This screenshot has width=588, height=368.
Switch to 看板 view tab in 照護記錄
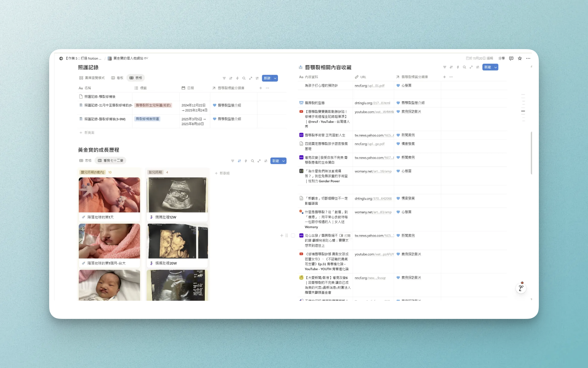tap(117, 78)
